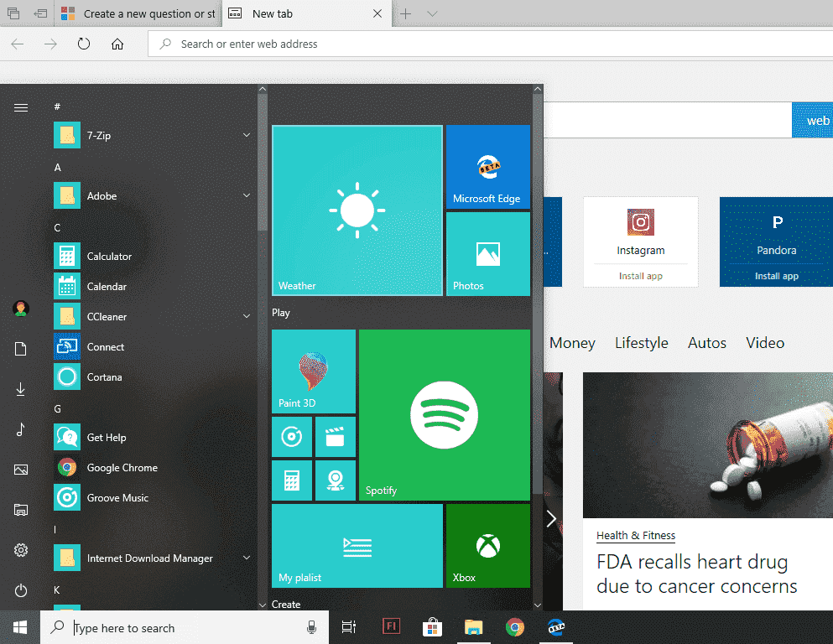Click the browser Refresh button
Viewport: 833px width, 644px height.
pos(84,44)
